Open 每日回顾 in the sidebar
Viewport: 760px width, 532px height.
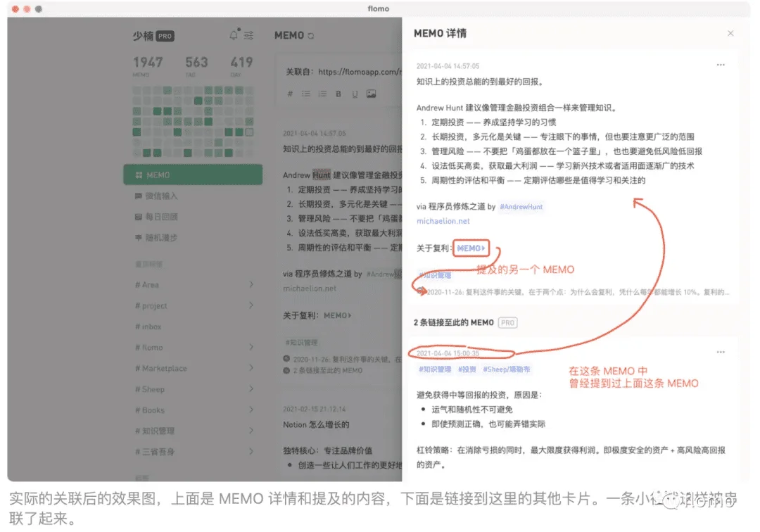(x=161, y=217)
